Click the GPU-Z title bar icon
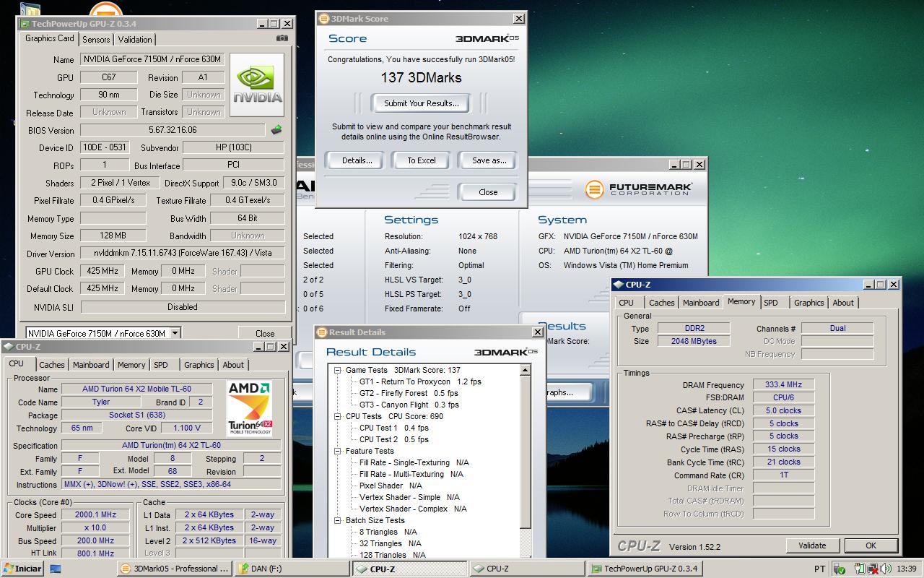 pos(25,24)
